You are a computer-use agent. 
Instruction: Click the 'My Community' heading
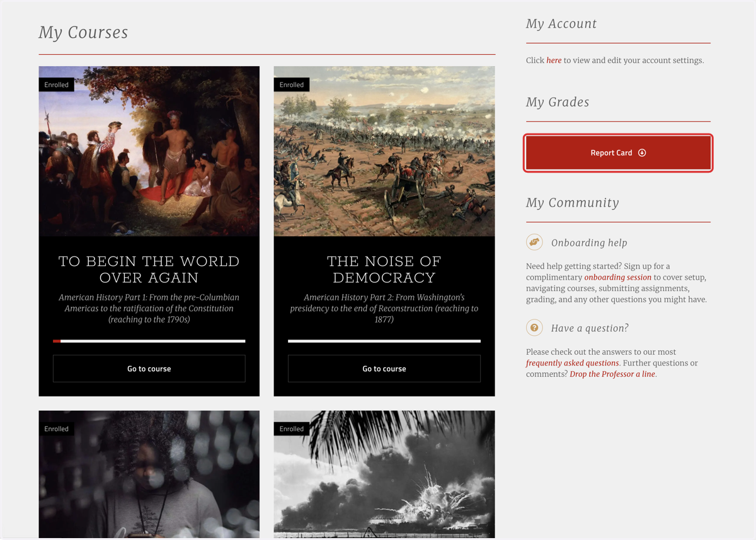573,203
